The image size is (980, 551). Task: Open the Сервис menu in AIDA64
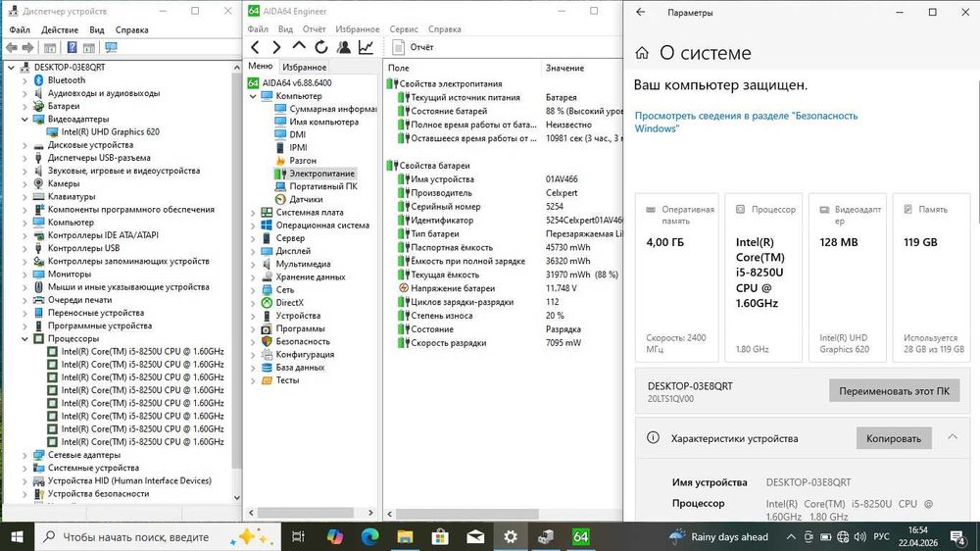403,28
